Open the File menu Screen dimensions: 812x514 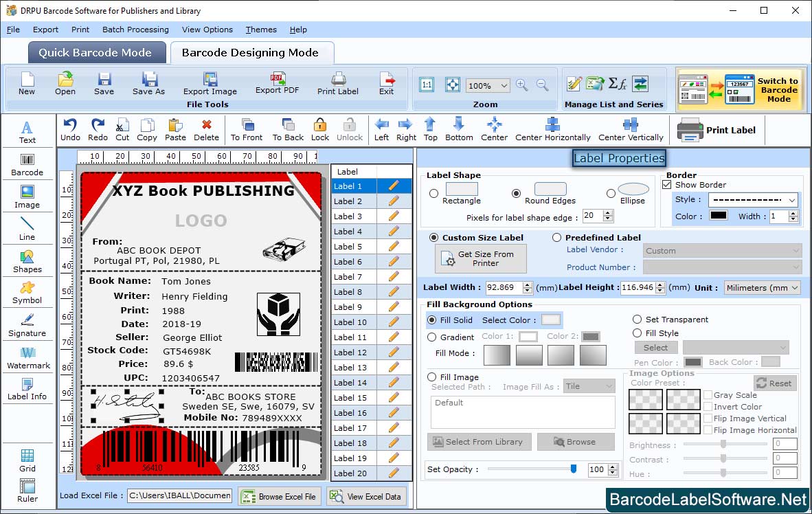(x=13, y=30)
